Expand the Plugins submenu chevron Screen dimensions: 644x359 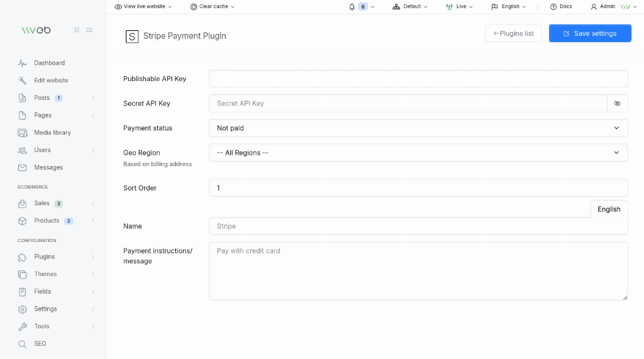click(x=93, y=257)
